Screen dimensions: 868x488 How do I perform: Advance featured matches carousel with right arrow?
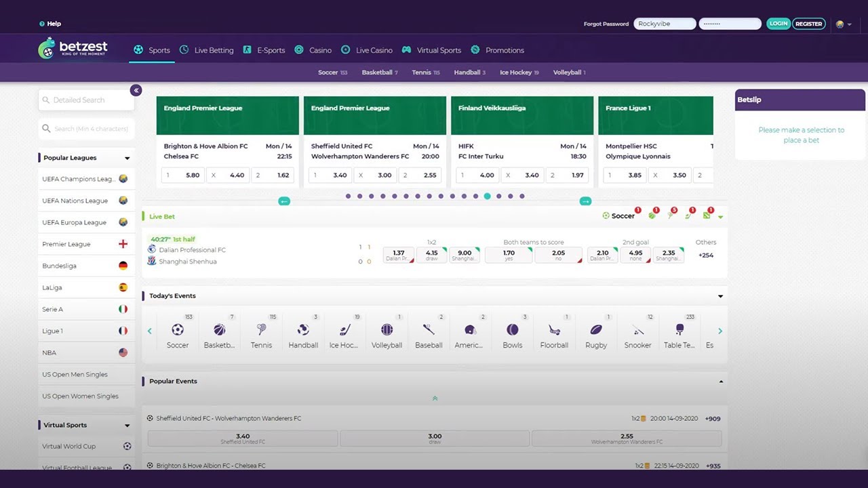coord(585,201)
